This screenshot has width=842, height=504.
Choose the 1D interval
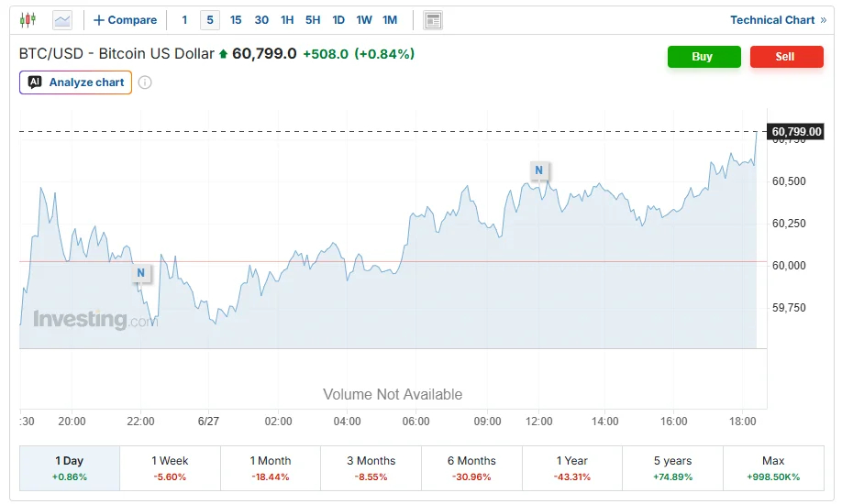coord(338,20)
